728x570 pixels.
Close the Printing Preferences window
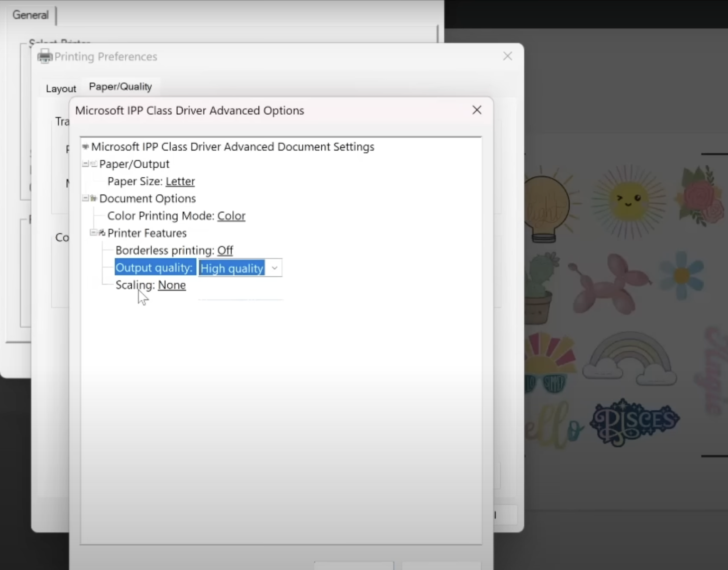coord(508,56)
